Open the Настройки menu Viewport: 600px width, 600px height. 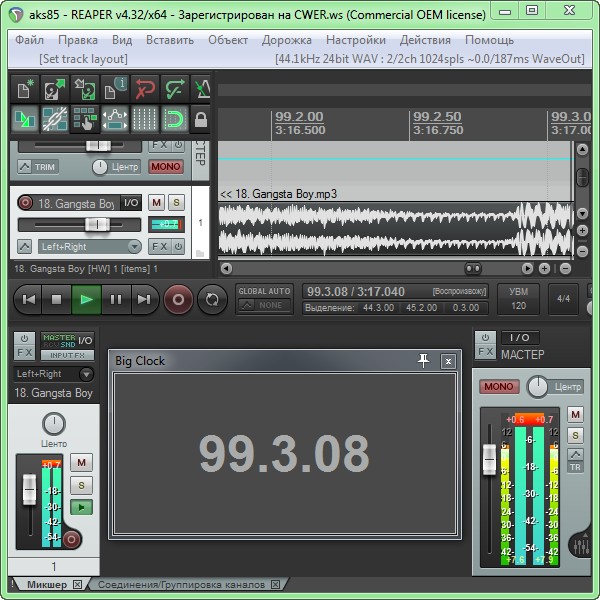tap(356, 40)
